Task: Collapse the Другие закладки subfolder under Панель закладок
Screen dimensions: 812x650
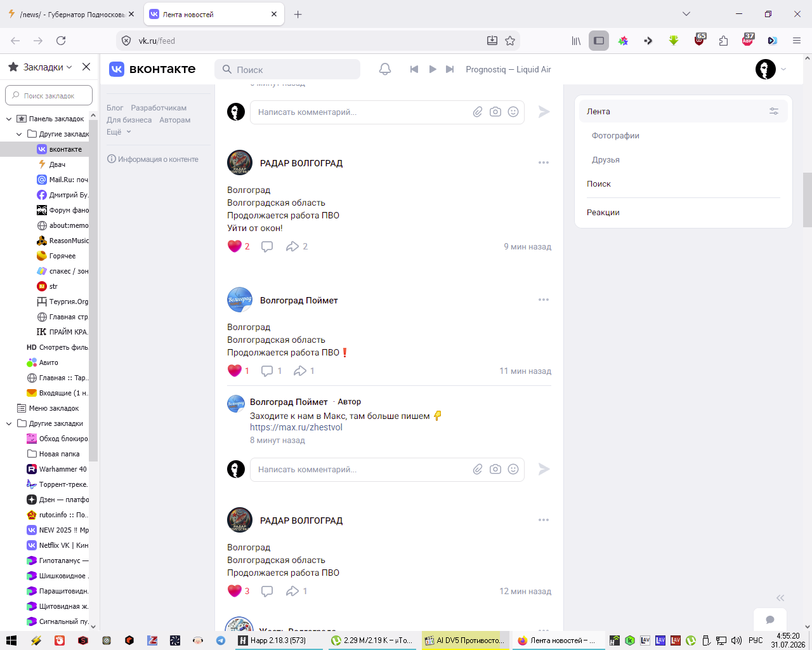Action: (19, 134)
